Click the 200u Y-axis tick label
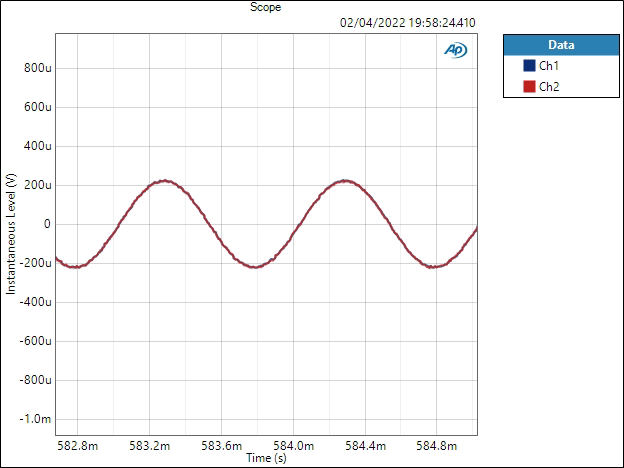 [38, 185]
